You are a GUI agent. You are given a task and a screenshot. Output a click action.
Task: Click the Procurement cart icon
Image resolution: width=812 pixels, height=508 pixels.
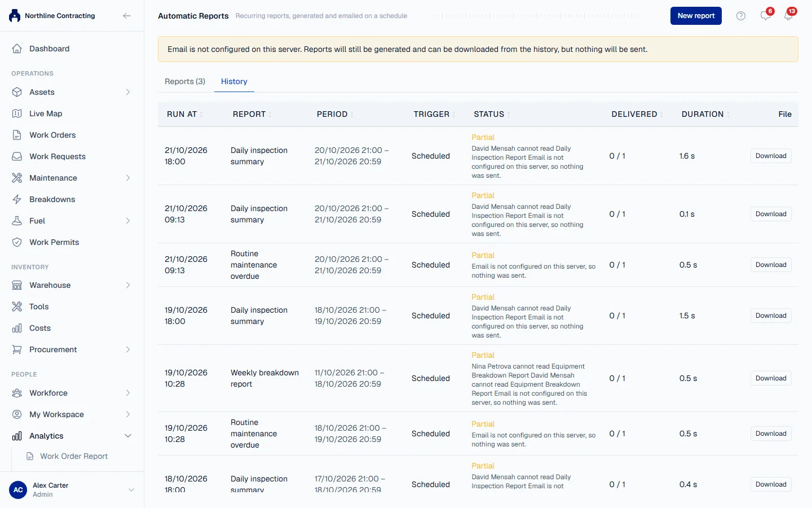pyautogui.click(x=17, y=349)
